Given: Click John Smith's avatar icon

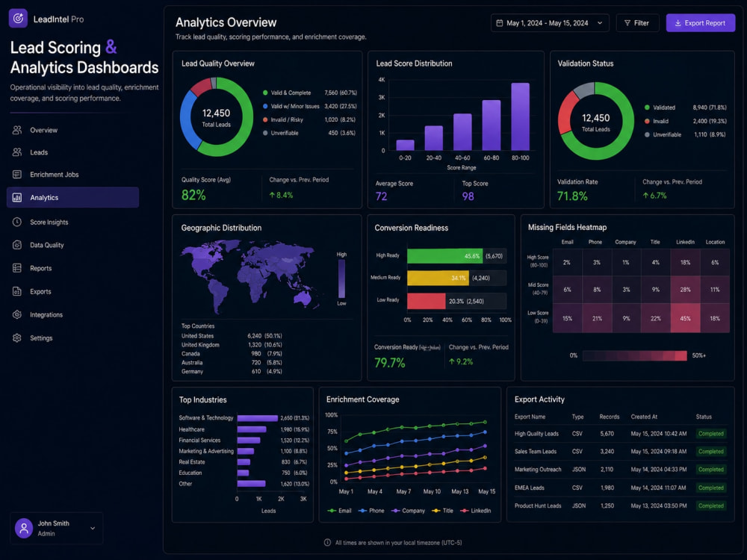Looking at the screenshot, I should 24,528.
